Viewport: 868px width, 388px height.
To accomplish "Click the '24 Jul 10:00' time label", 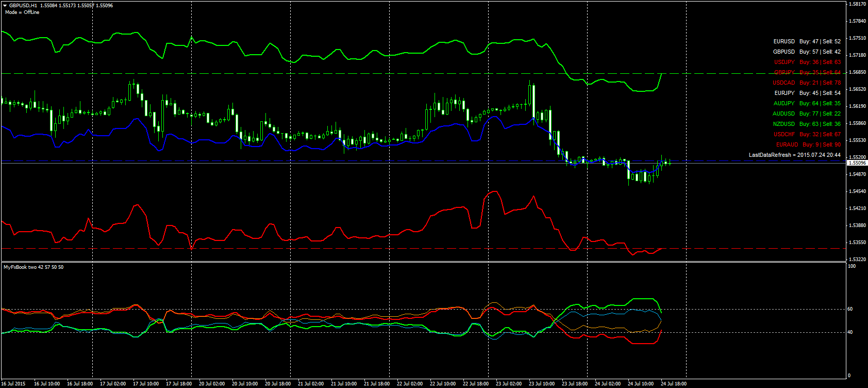I will [641, 384].
